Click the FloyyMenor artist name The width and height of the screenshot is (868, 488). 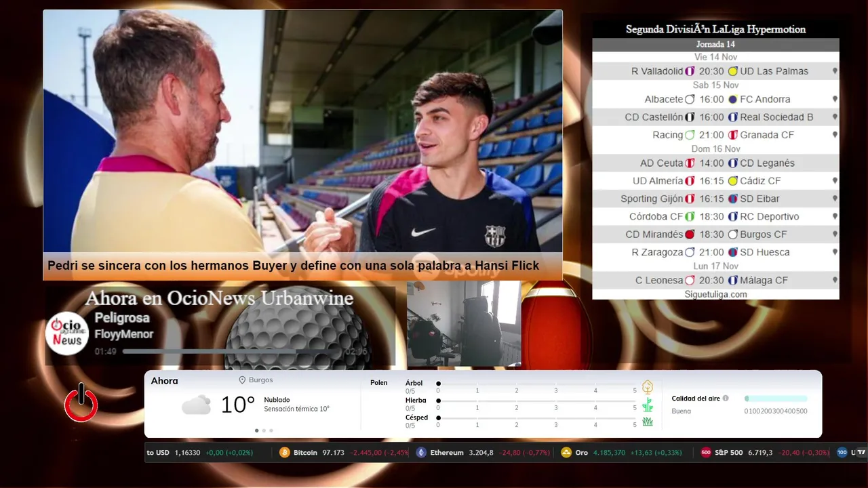[124, 334]
